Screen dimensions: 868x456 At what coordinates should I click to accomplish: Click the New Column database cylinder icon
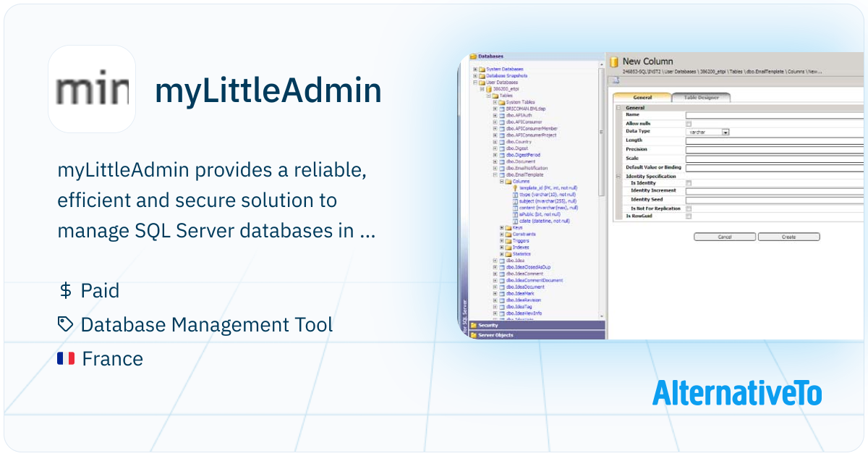tap(614, 62)
